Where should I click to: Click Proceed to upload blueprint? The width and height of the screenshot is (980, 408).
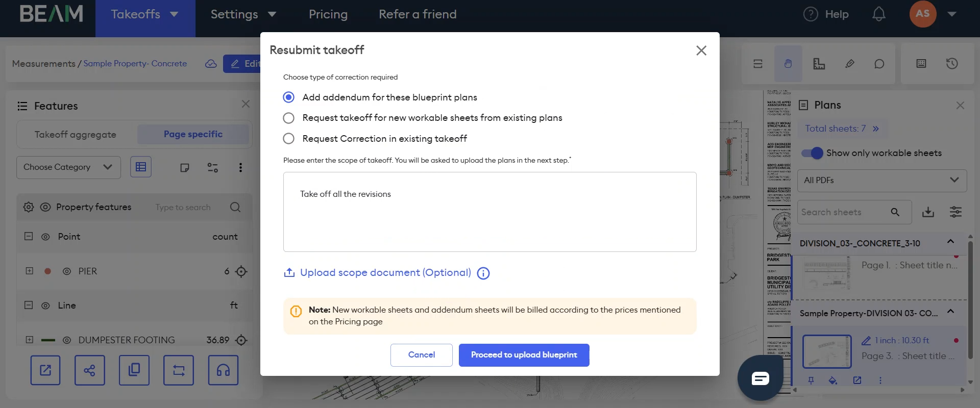[524, 355]
